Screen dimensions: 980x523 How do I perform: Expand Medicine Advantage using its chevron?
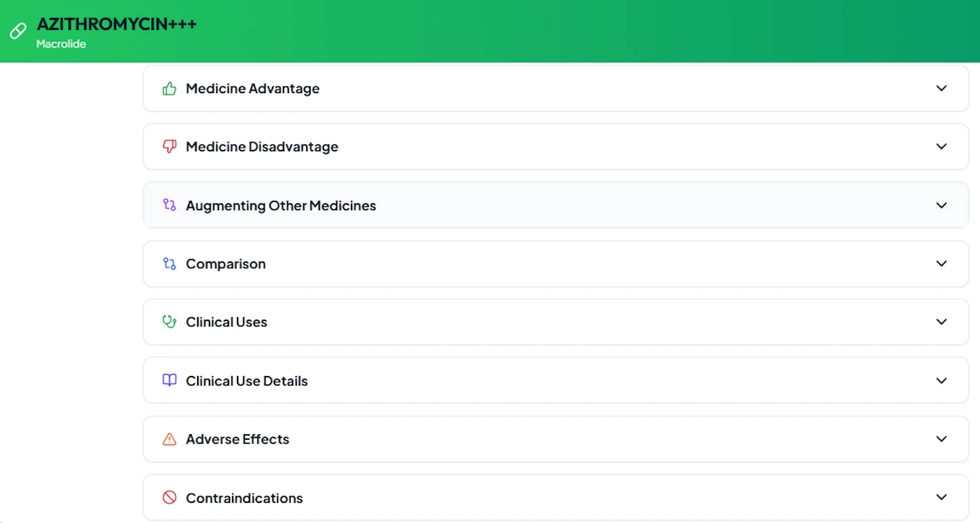click(941, 88)
